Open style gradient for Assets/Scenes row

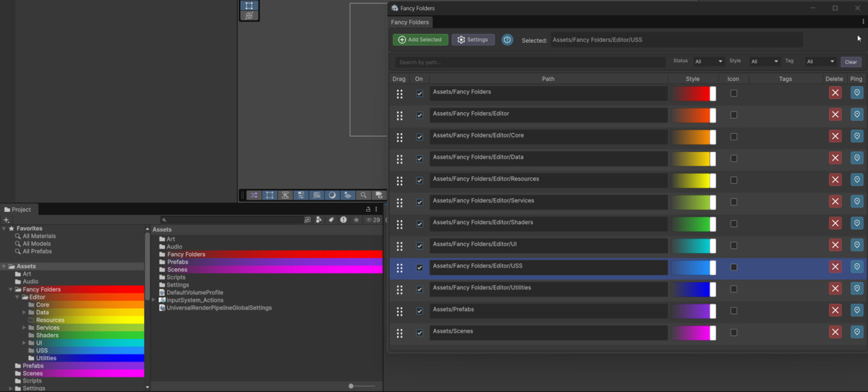[x=694, y=333]
